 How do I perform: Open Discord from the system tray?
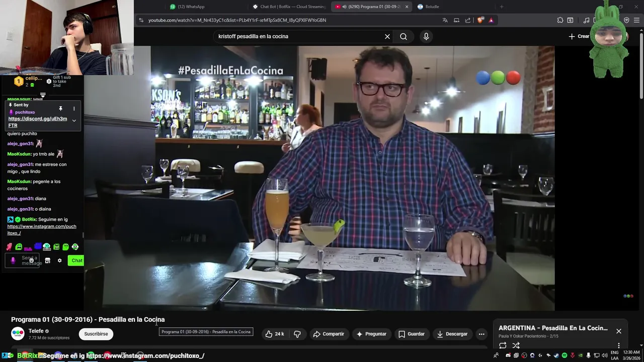508,355
